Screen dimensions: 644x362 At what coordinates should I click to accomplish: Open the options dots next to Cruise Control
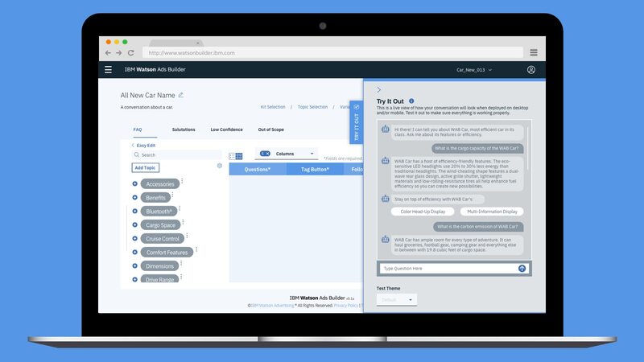coord(187,236)
